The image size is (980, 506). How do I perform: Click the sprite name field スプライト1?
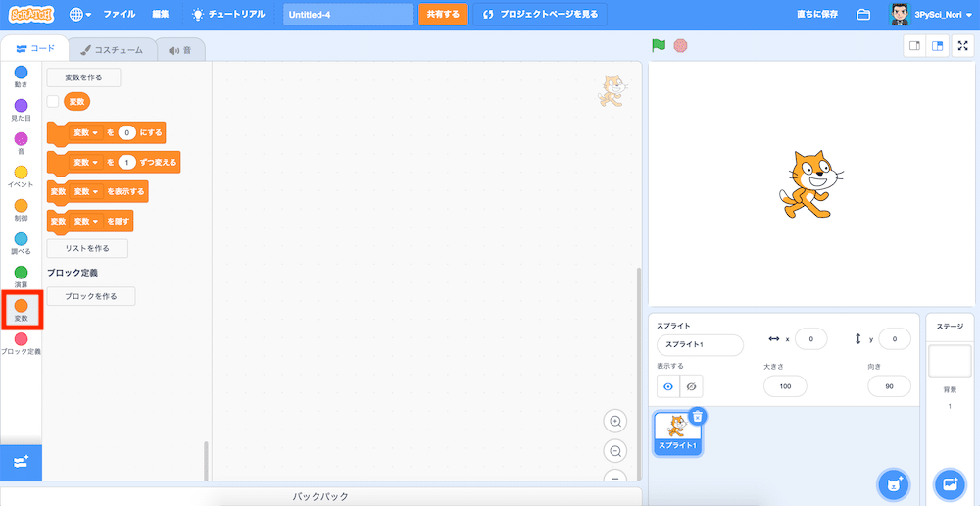(700, 344)
